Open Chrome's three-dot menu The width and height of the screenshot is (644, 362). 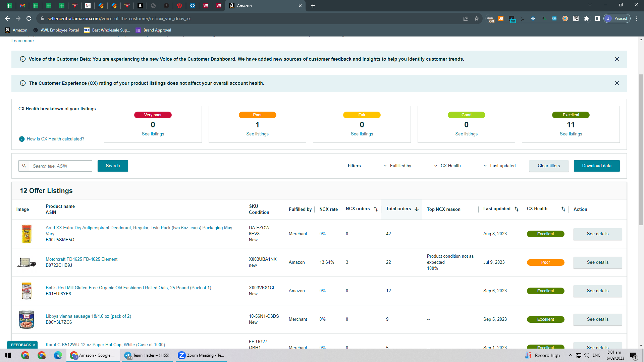pos(637,18)
